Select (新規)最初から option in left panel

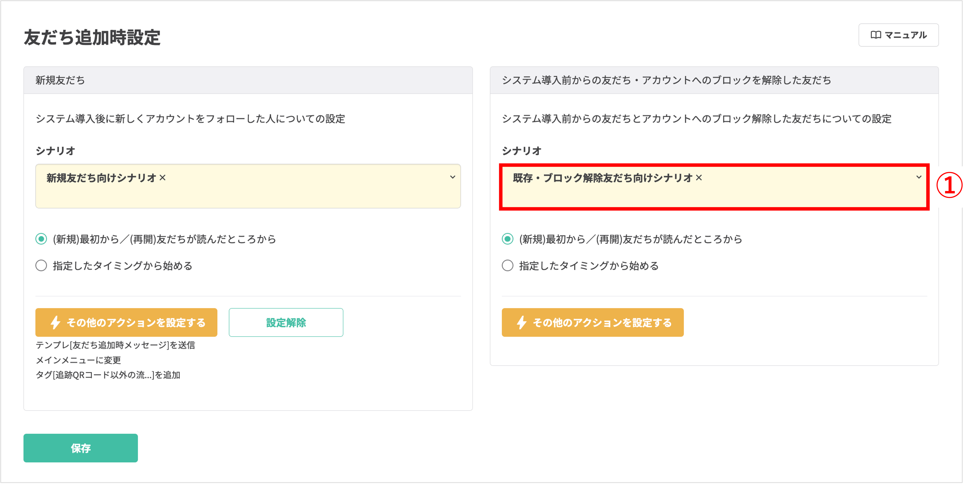coord(41,239)
